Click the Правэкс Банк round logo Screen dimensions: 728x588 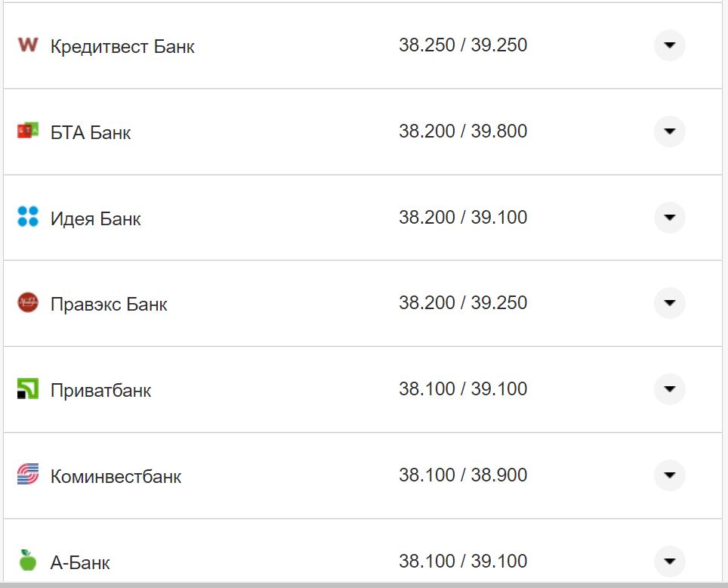(27, 303)
